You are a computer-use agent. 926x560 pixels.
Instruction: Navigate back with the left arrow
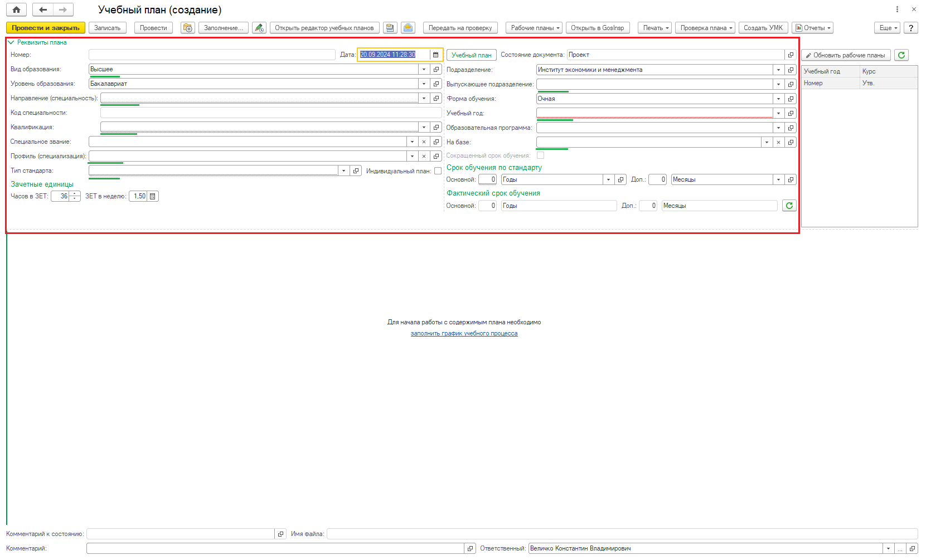point(43,9)
